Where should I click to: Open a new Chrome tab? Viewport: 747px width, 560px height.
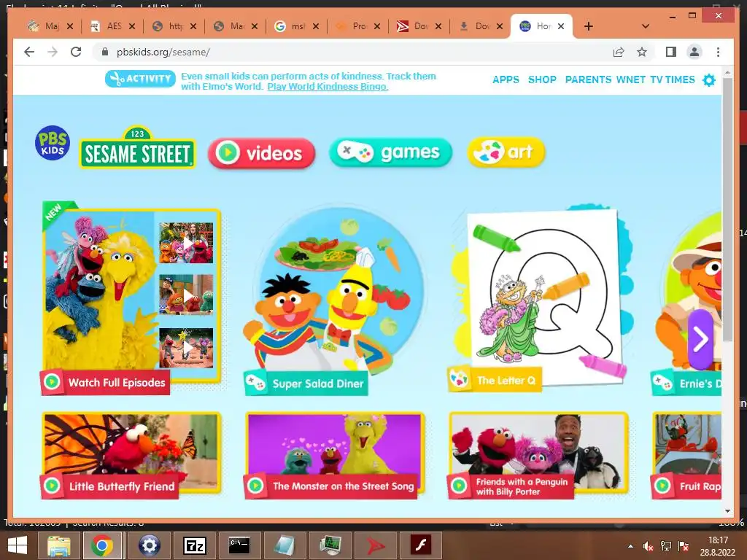589,26
